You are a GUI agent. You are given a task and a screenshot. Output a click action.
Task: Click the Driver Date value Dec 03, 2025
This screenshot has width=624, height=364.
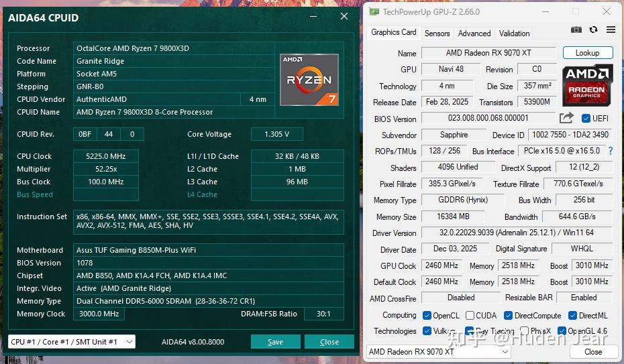[455, 248]
